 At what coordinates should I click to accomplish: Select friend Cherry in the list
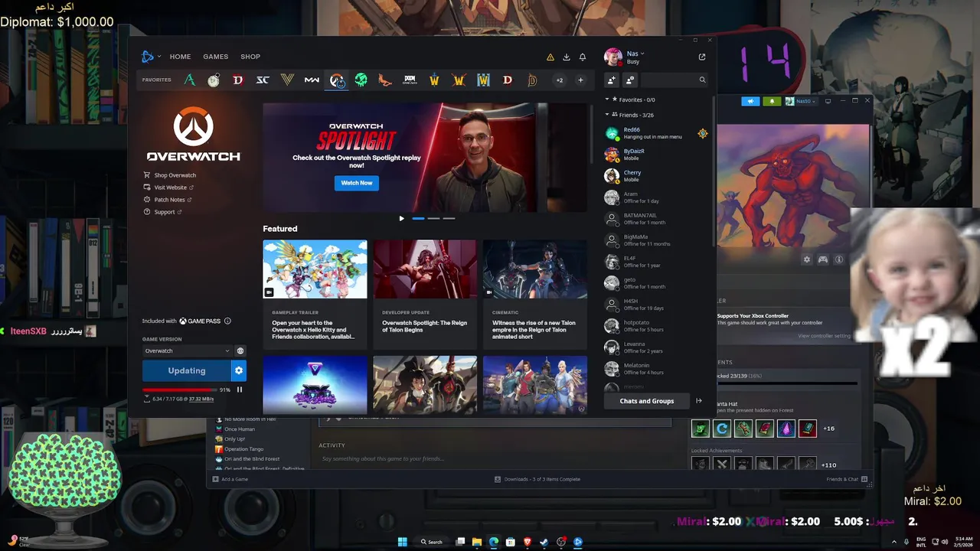[656, 176]
